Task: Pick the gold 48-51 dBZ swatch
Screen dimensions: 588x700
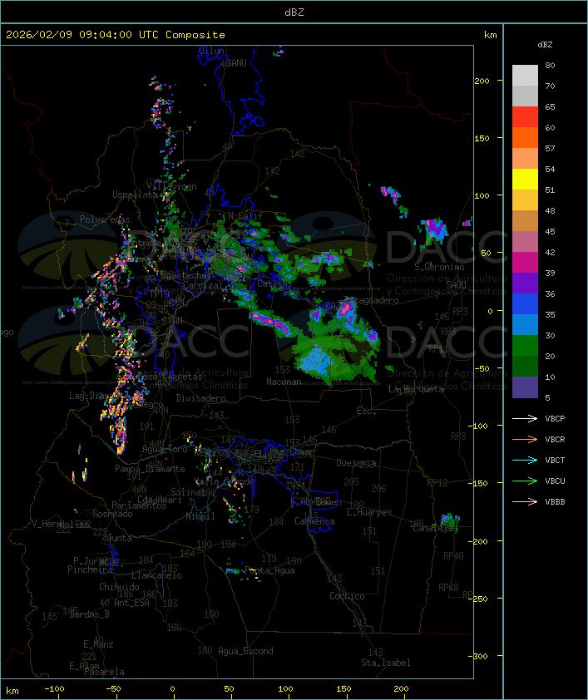Action: tap(525, 200)
